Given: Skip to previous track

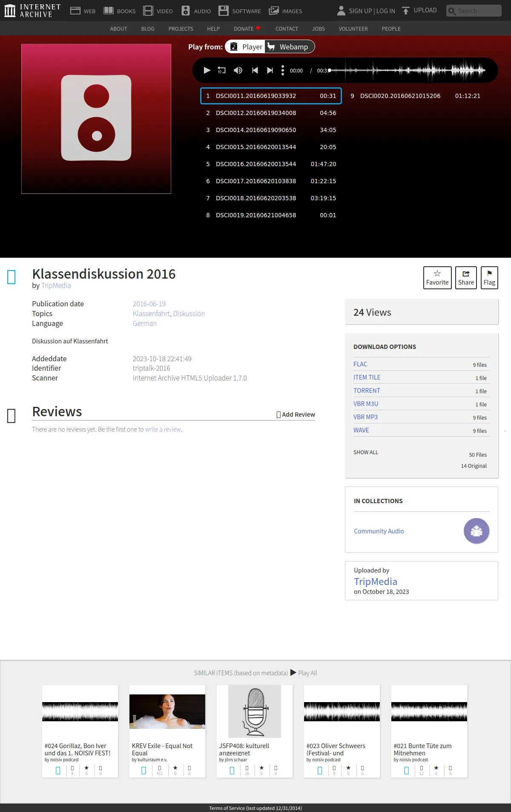Looking at the screenshot, I should 255,70.
